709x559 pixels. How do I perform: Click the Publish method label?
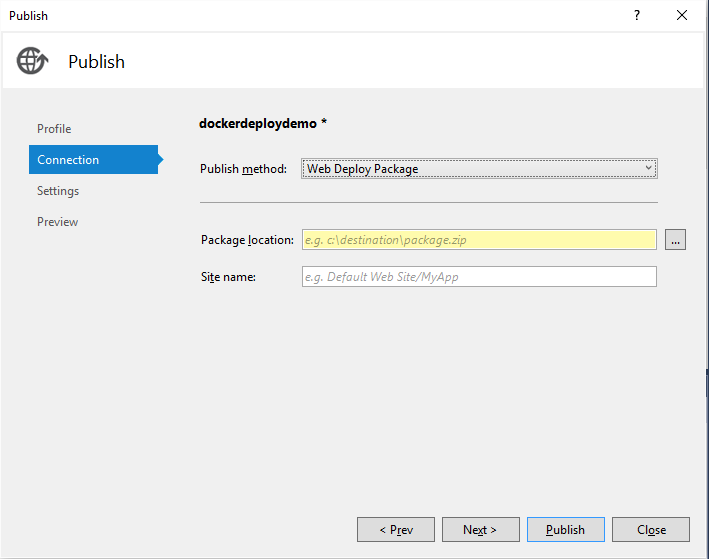(x=243, y=169)
